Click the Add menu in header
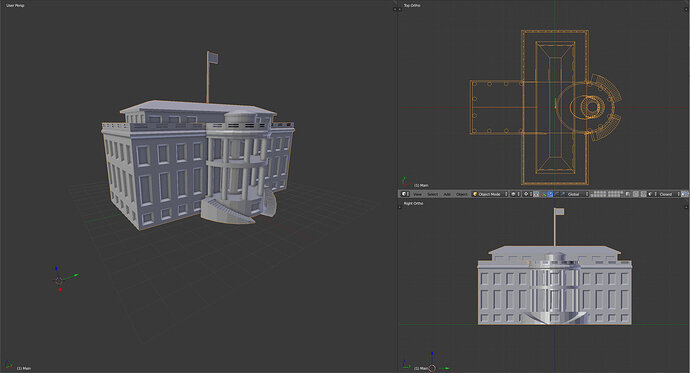Image resolution: width=690 pixels, height=373 pixels. click(x=447, y=194)
